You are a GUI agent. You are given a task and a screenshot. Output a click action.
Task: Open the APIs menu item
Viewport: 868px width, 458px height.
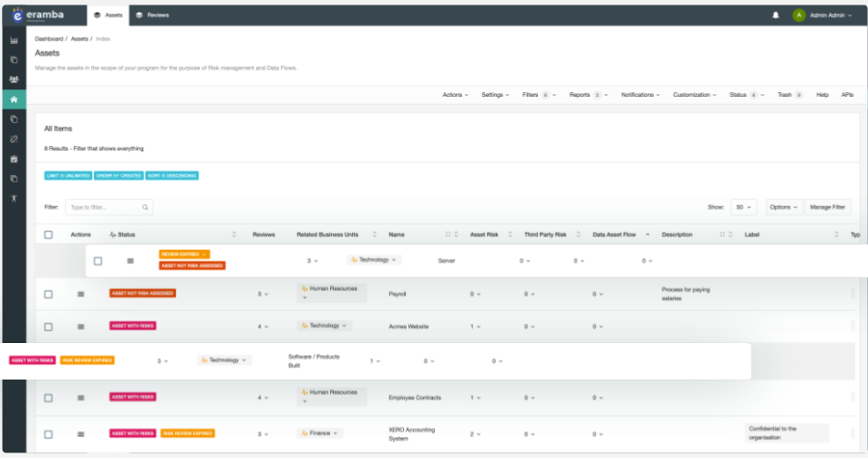pyautogui.click(x=847, y=95)
